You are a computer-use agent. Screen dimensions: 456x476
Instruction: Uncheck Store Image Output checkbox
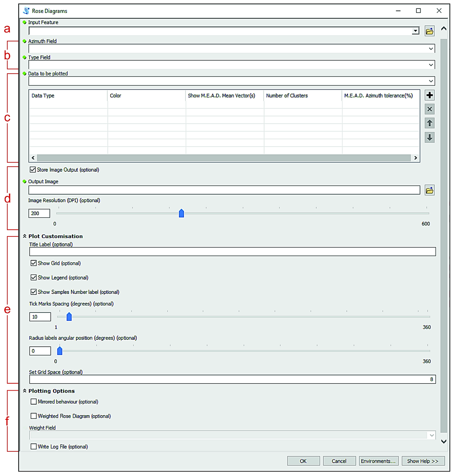coord(33,169)
